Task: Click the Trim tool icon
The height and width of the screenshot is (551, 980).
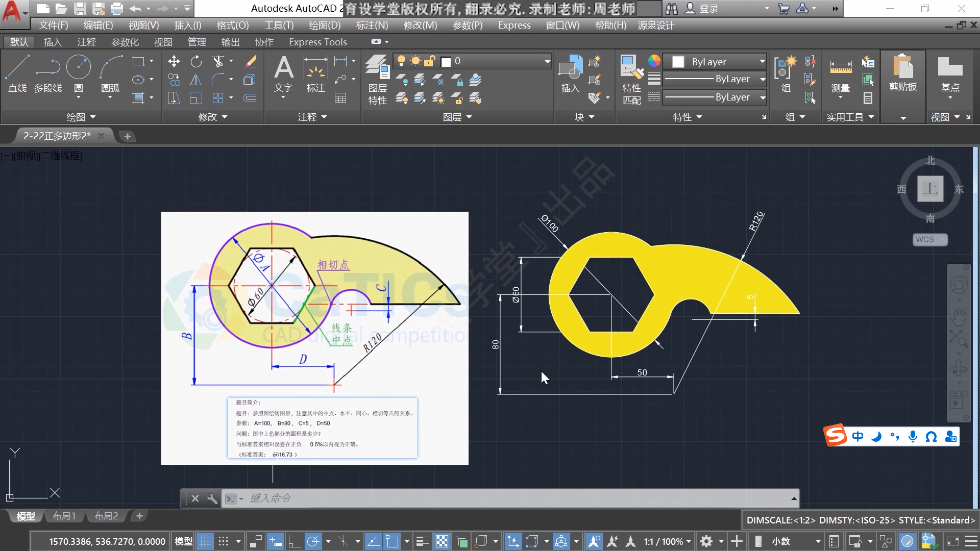Action: tap(218, 62)
